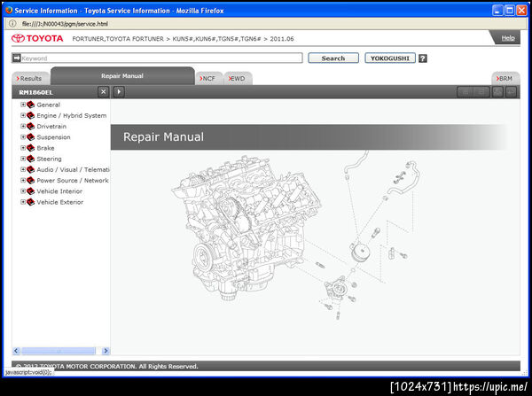Viewport: 532px width, 396px height.
Task: Expand the Vehicle Interior node
Action: point(23,191)
